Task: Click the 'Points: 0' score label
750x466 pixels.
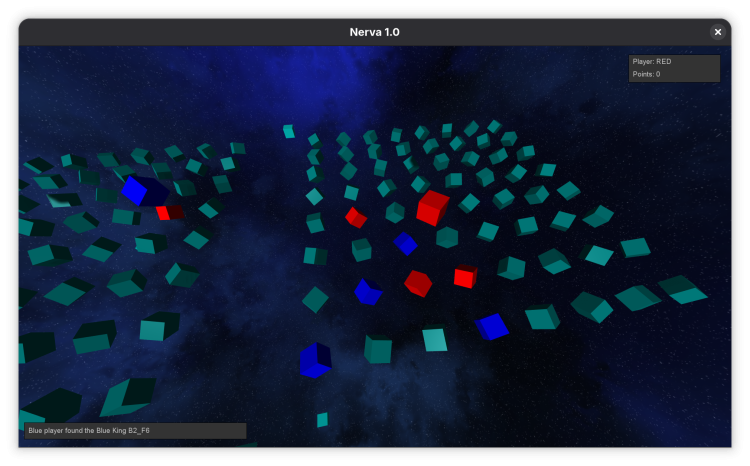Action: (646, 74)
